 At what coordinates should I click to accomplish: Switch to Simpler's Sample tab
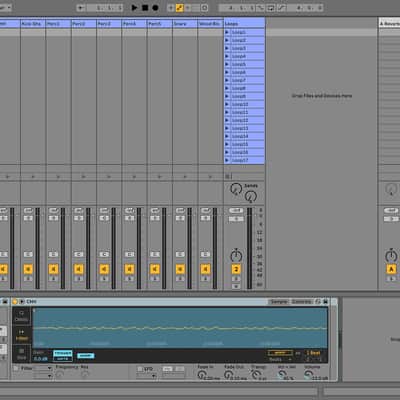click(x=279, y=302)
